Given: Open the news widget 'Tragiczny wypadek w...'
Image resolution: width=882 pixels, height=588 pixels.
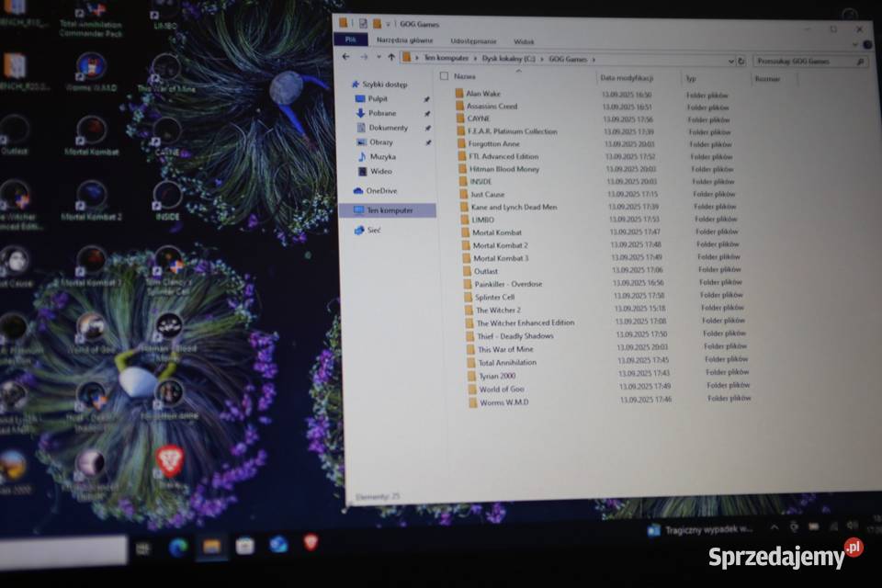Looking at the screenshot, I should tap(700, 529).
